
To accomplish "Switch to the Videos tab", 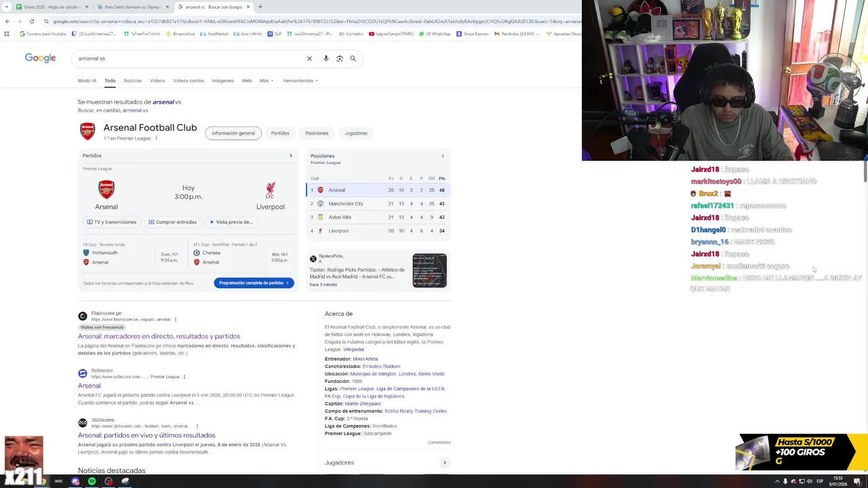I will pyautogui.click(x=157, y=81).
